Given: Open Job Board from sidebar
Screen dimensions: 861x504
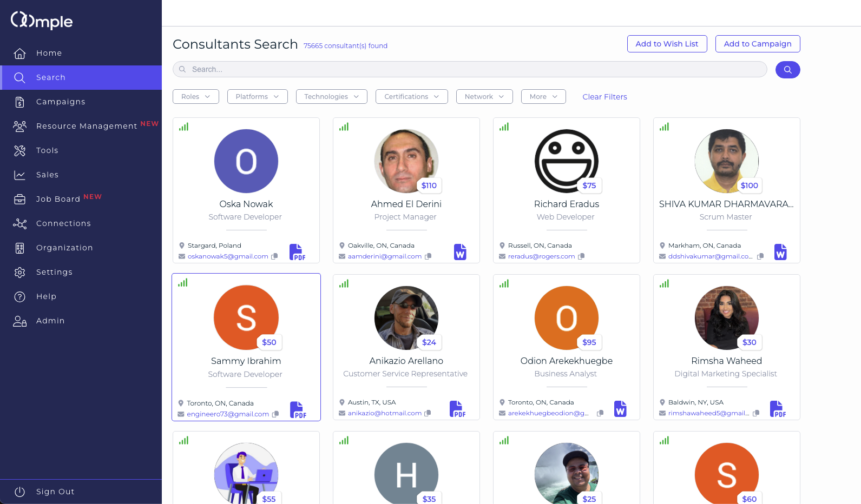Looking at the screenshot, I should click(x=58, y=199).
